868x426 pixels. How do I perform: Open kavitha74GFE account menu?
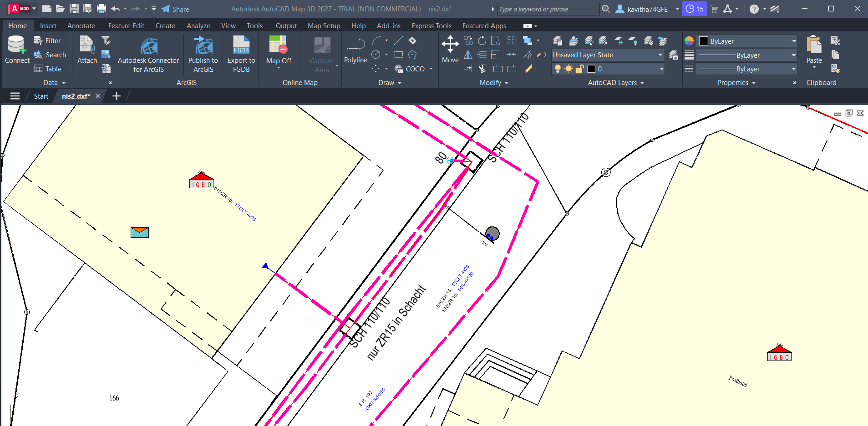click(x=647, y=9)
